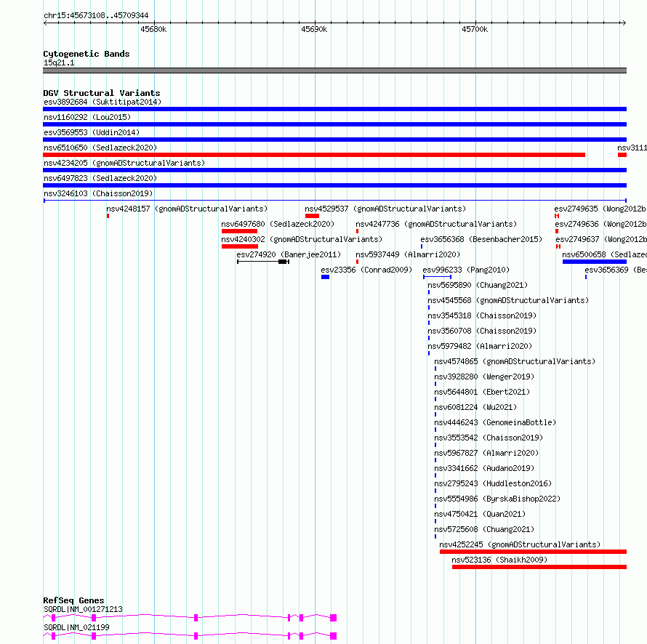Open nsv2795243 (Huddleston2016) label
Viewport: 647px width, 644px height.
coord(493,483)
